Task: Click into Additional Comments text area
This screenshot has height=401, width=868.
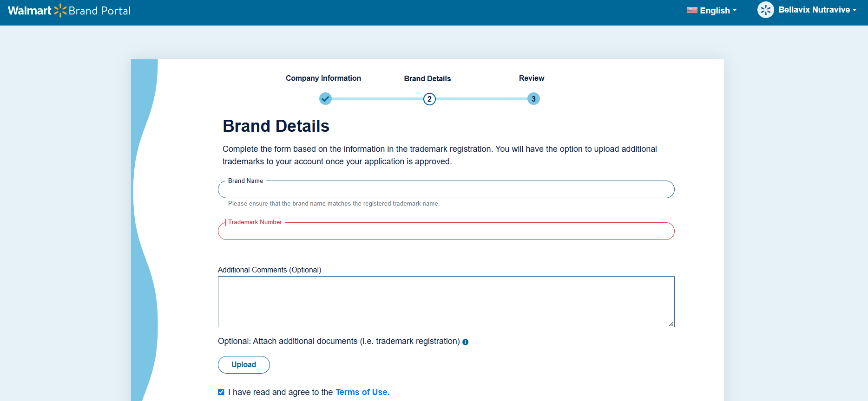Action: [x=446, y=302]
